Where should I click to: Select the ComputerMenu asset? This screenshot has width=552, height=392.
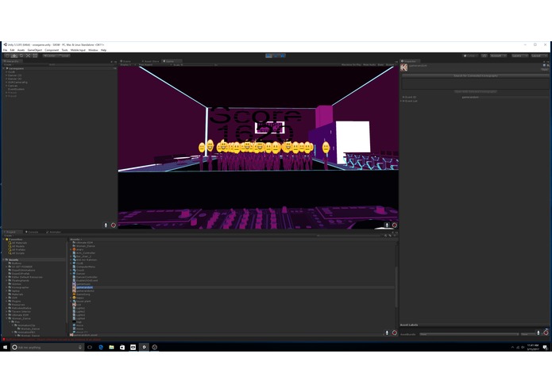(86, 267)
